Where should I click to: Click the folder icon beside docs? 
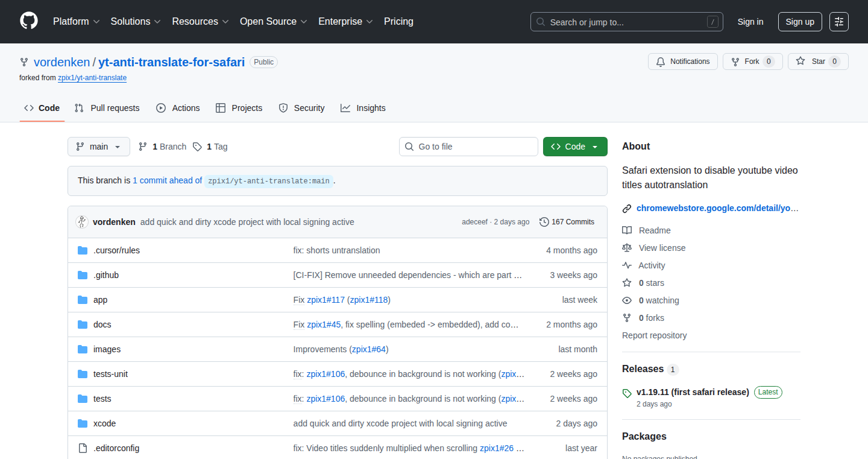[x=83, y=324]
